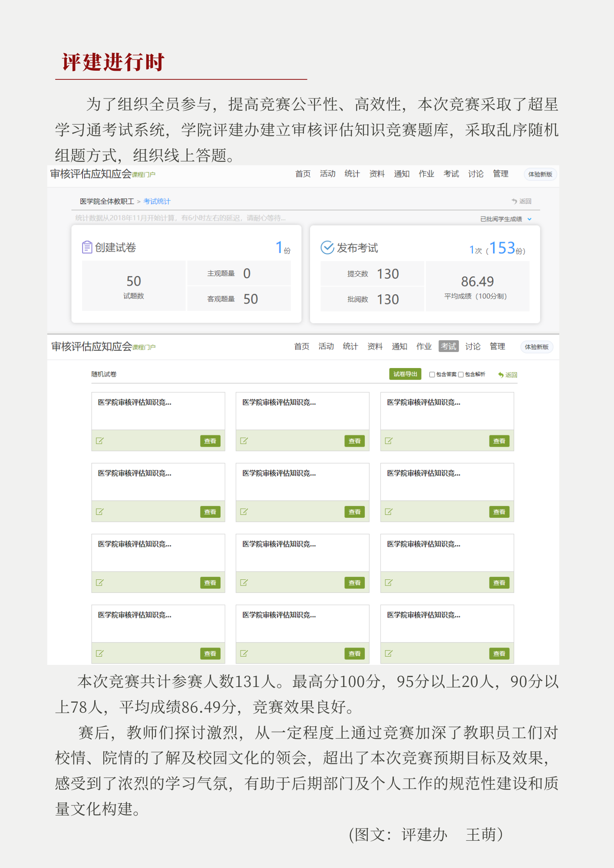
Task: Click 体验新版 in the upper screenshot
Action: (540, 174)
